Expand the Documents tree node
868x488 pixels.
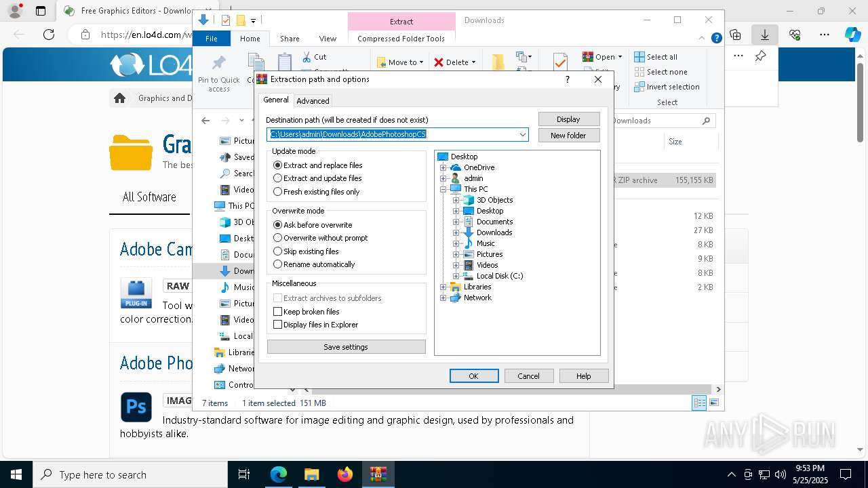[x=456, y=222]
